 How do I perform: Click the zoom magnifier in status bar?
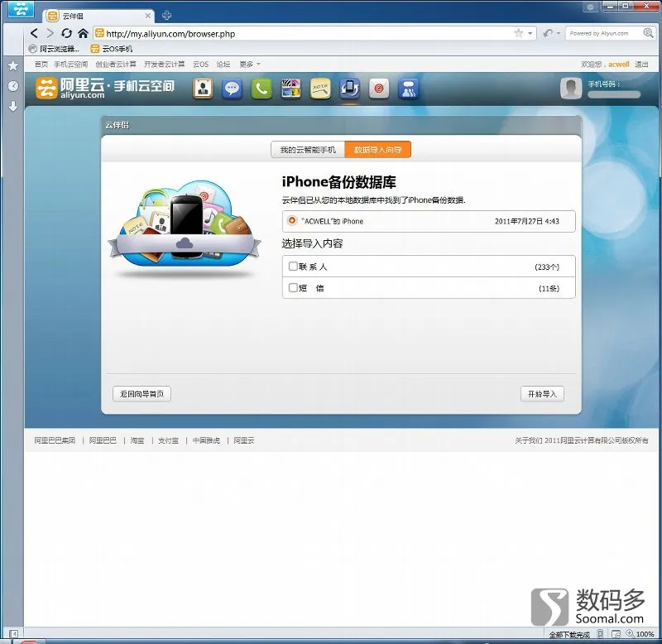(x=630, y=633)
